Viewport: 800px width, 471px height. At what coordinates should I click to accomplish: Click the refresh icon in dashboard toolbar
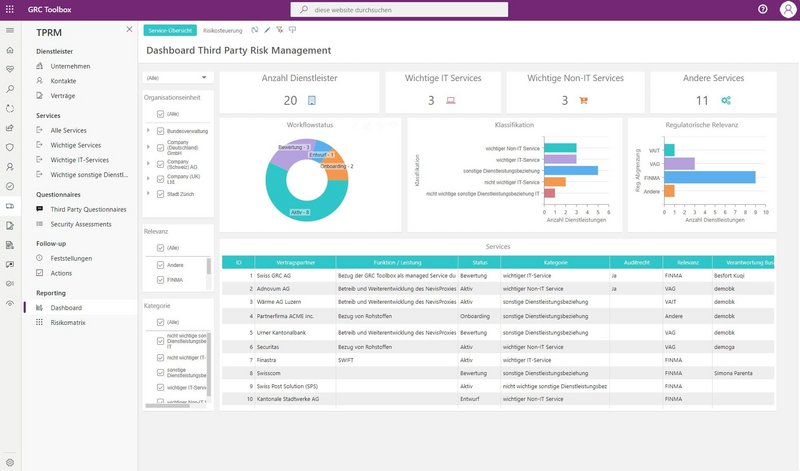pyautogui.click(x=255, y=30)
